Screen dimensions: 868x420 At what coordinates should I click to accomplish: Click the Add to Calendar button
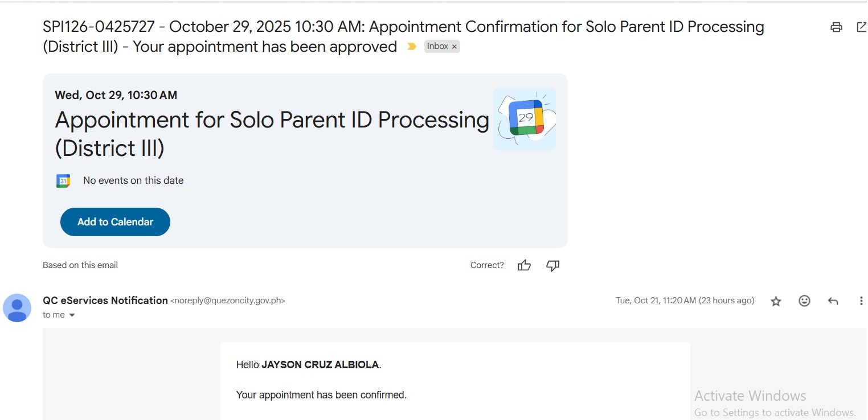(x=115, y=222)
